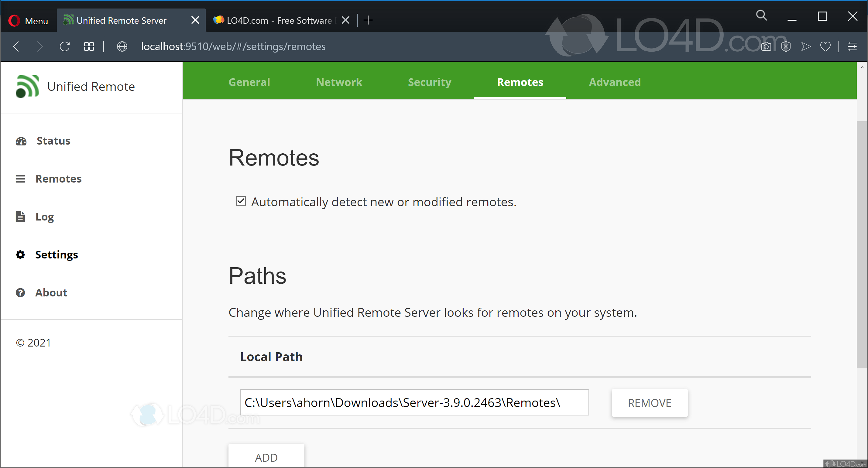Reload the page
The image size is (868, 468).
click(x=65, y=46)
